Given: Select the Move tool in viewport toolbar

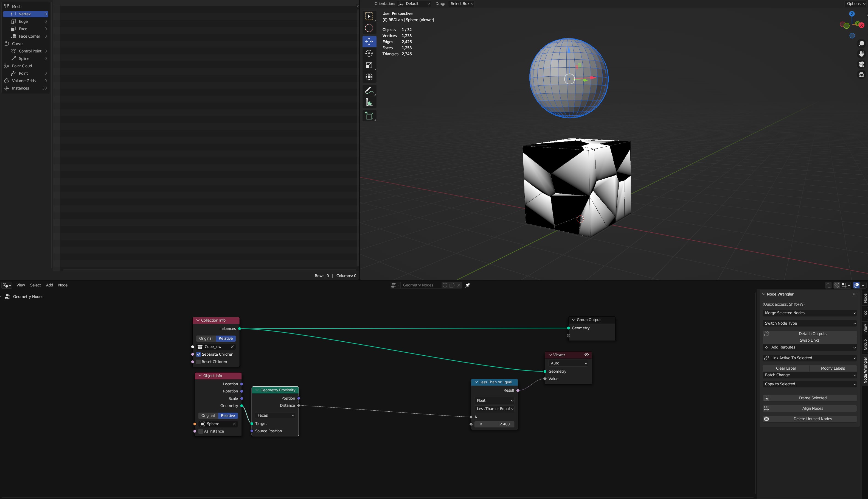Looking at the screenshot, I should coord(369,41).
